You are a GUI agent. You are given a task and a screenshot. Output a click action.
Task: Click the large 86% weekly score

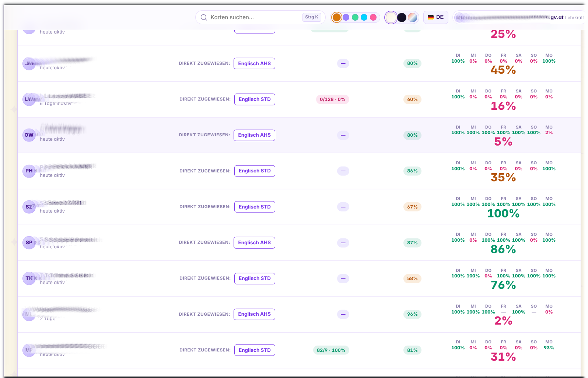pyautogui.click(x=503, y=249)
